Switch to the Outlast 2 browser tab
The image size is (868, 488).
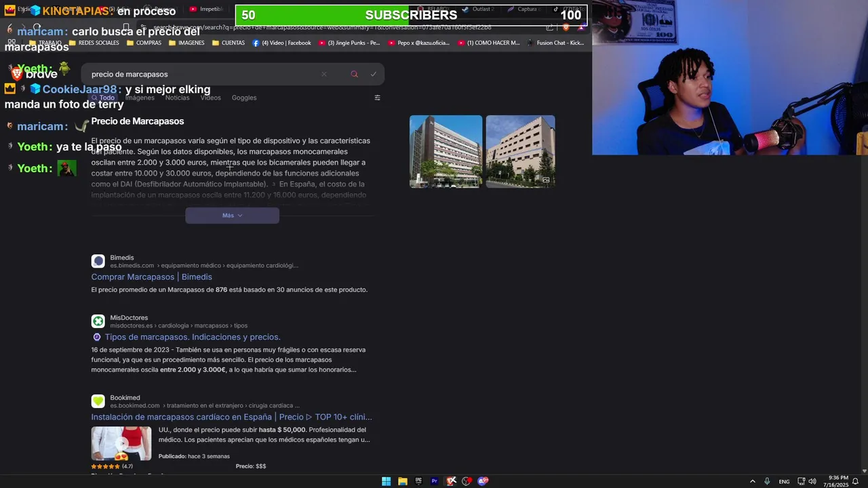(479, 9)
